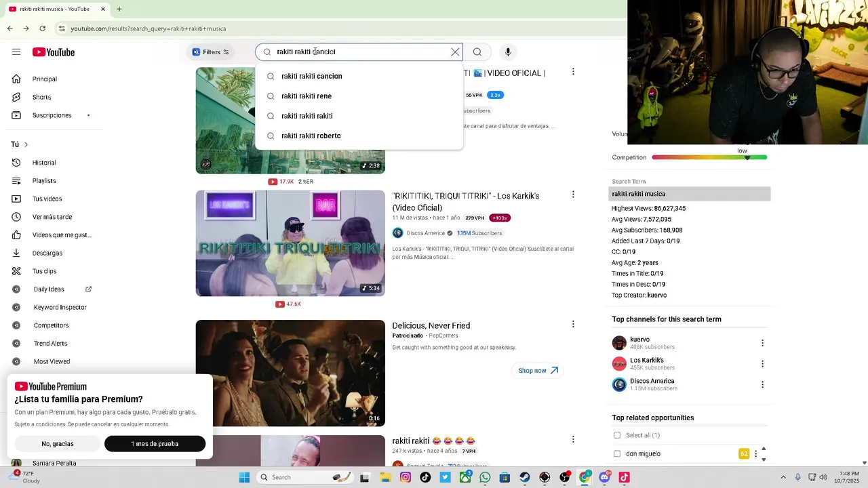Go back with the browser back arrow
The height and width of the screenshot is (488, 868).
tap(9, 28)
